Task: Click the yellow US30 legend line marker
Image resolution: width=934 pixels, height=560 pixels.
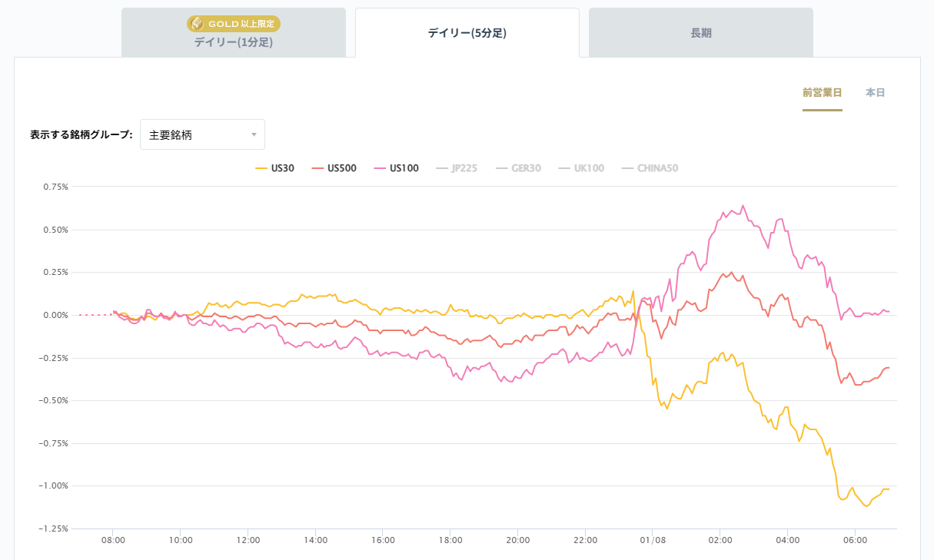Action: pyautogui.click(x=261, y=168)
